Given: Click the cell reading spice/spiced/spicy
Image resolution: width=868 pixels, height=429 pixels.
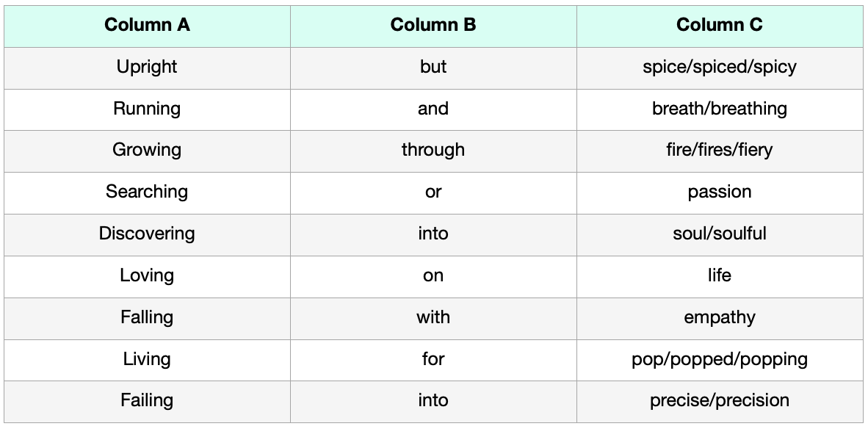Looking at the screenshot, I should [720, 68].
